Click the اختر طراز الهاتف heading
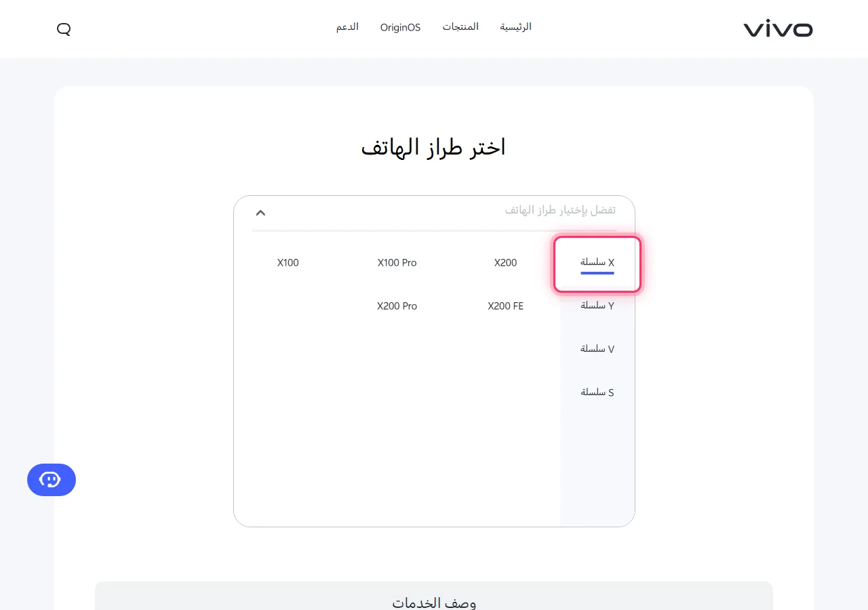The image size is (868, 610). tap(434, 148)
